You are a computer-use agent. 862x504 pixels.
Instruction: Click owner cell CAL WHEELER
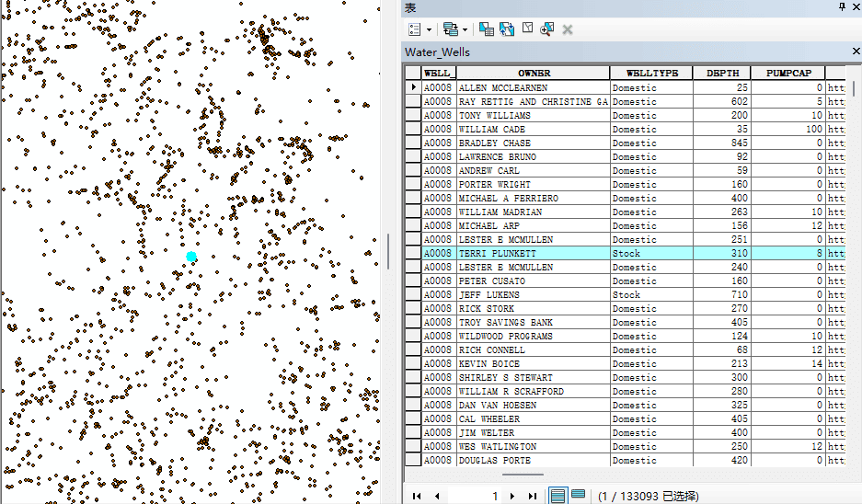[x=534, y=418]
